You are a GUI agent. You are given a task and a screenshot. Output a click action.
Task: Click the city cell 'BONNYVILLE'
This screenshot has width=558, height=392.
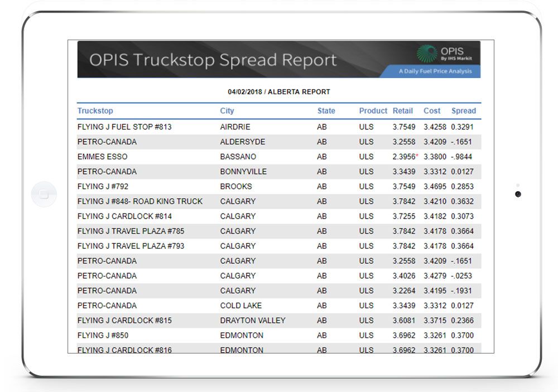coord(243,172)
